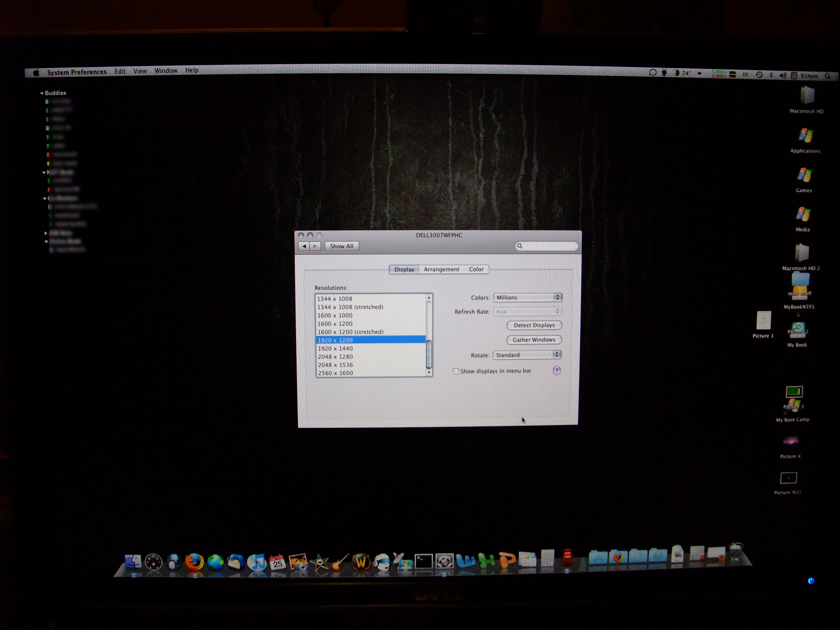Enable Show displays in menu bar
Screen dimensions: 840x630
tap(456, 371)
